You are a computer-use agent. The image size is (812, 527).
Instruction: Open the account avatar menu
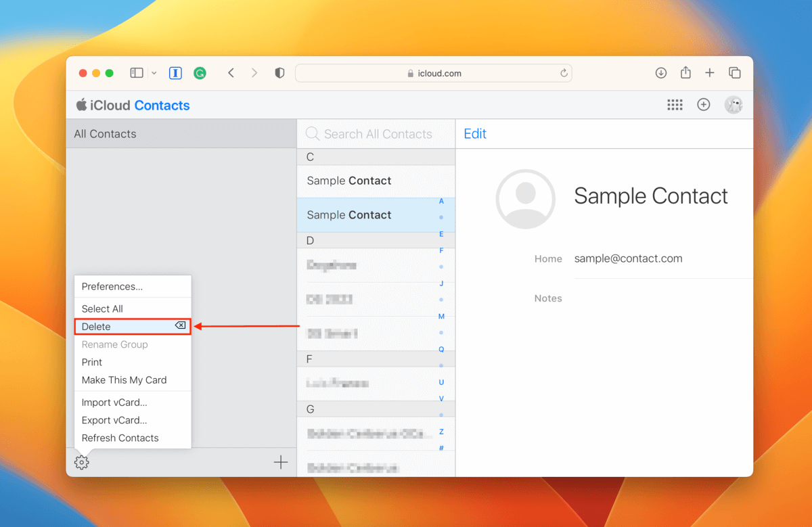[734, 105]
